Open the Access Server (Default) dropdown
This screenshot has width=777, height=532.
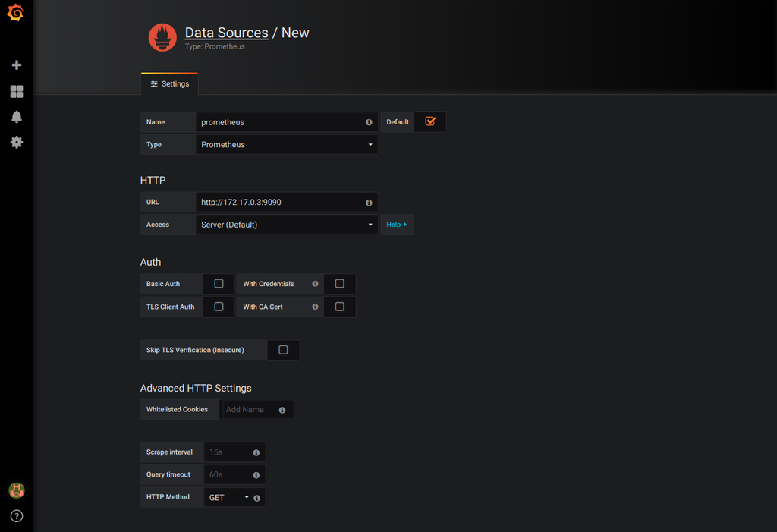pos(287,225)
